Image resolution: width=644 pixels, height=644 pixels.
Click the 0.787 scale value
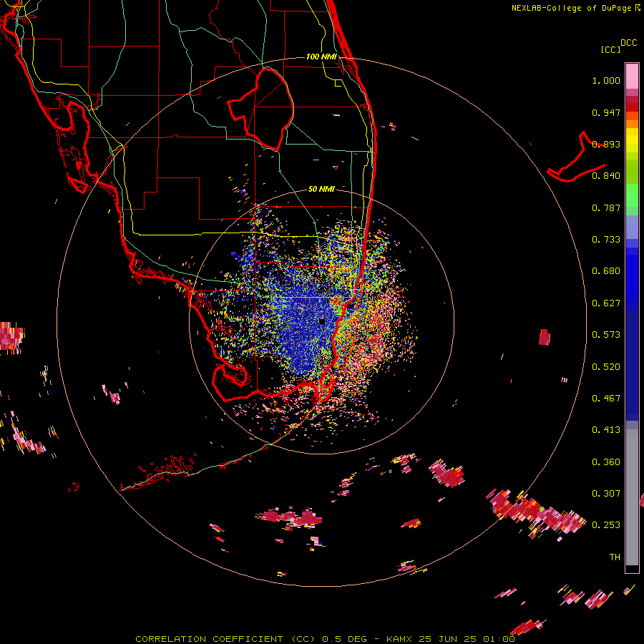pyautogui.click(x=606, y=208)
